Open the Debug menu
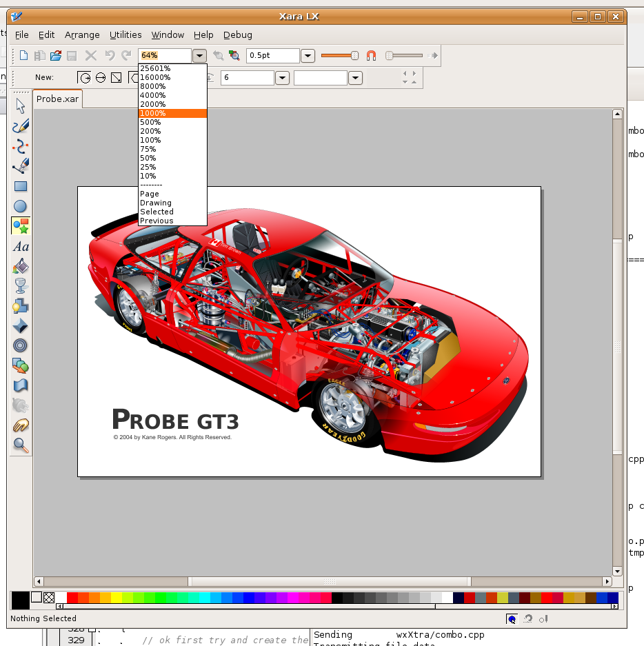Viewport: 644px width, 646px height. [x=238, y=35]
